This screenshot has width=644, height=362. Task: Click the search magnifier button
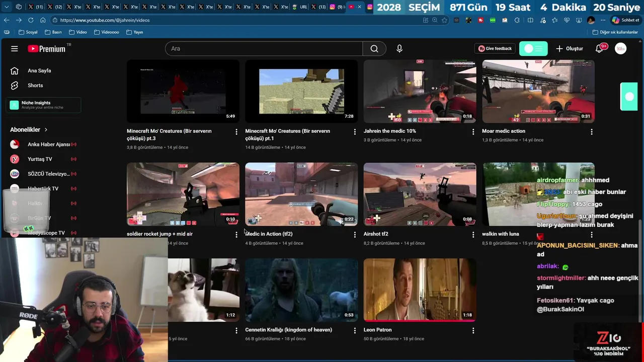374,49
